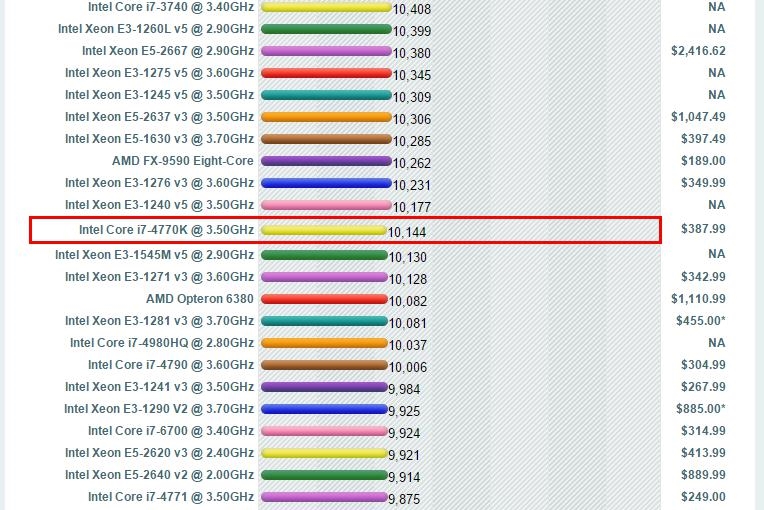Click the score value 9,984
764x510 pixels.
404,389
